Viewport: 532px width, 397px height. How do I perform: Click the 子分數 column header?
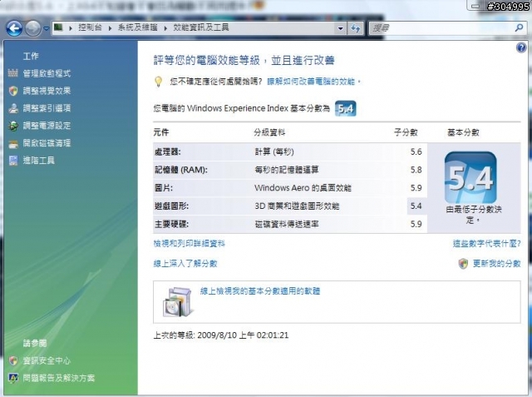pos(406,132)
